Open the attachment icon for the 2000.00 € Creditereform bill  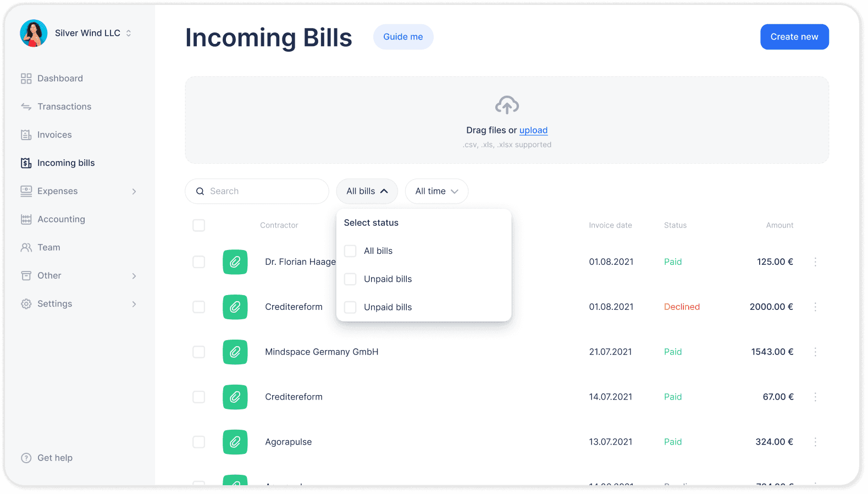(x=235, y=307)
